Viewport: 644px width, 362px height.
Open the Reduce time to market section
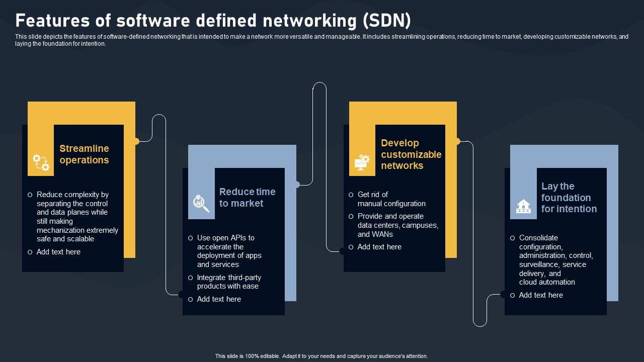point(247,198)
